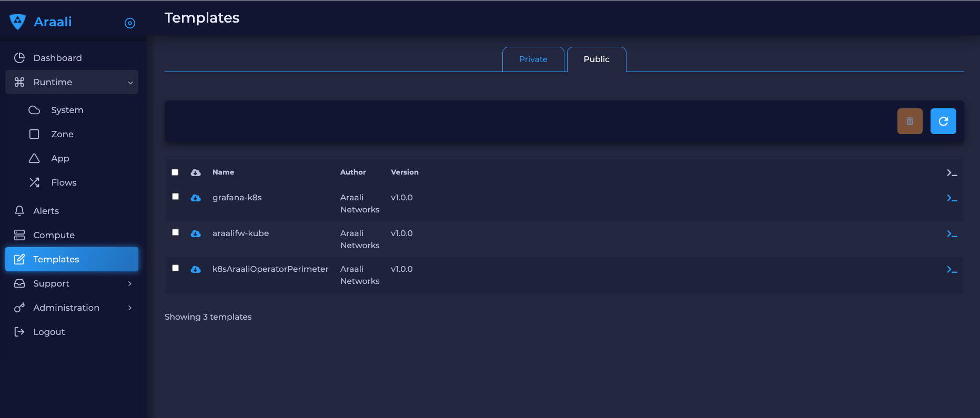Open terminal prompt for grafana-k8s row
The height and width of the screenshot is (418, 980).
point(952,198)
